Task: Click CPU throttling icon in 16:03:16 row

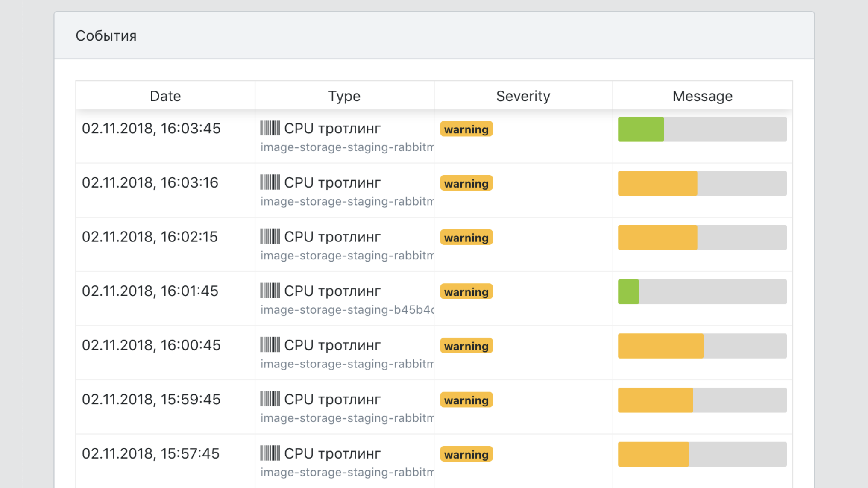Action: [270, 182]
